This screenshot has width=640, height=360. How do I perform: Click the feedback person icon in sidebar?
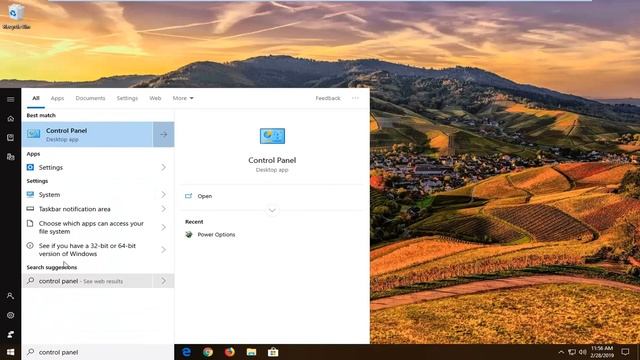pos(11,334)
